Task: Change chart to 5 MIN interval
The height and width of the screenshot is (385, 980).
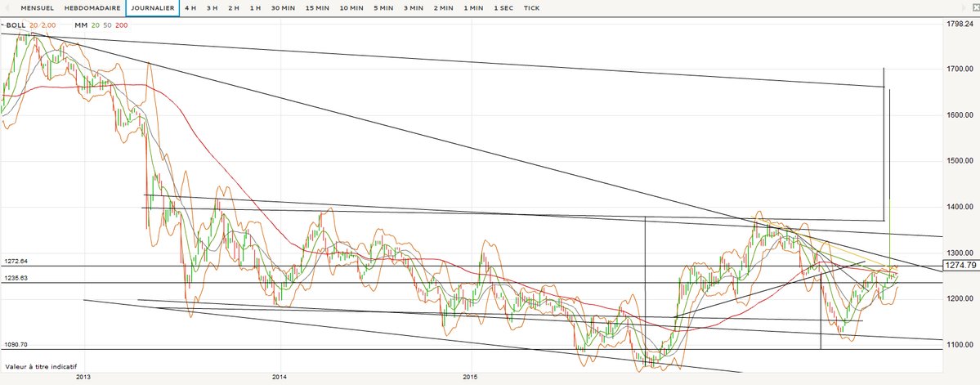Action: tap(383, 8)
